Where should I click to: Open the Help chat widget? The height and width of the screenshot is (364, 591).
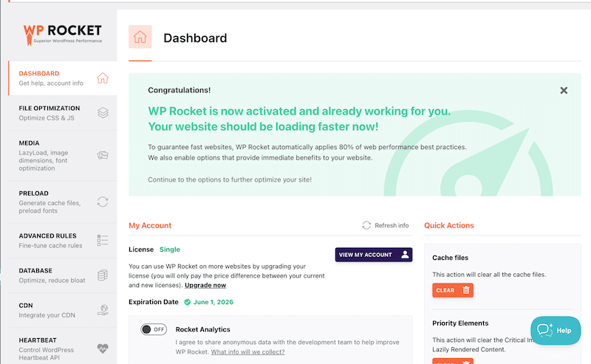coord(556,331)
